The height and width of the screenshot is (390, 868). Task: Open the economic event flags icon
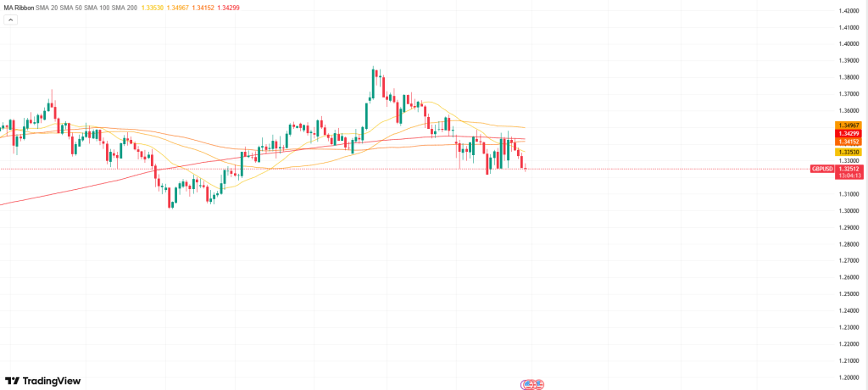pyautogui.click(x=531, y=384)
